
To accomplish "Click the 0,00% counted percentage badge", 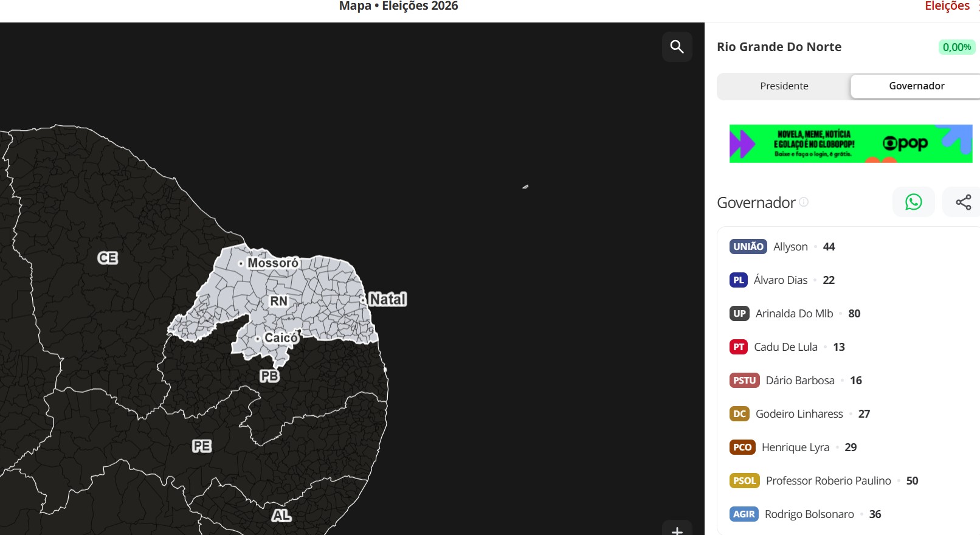I will (956, 47).
